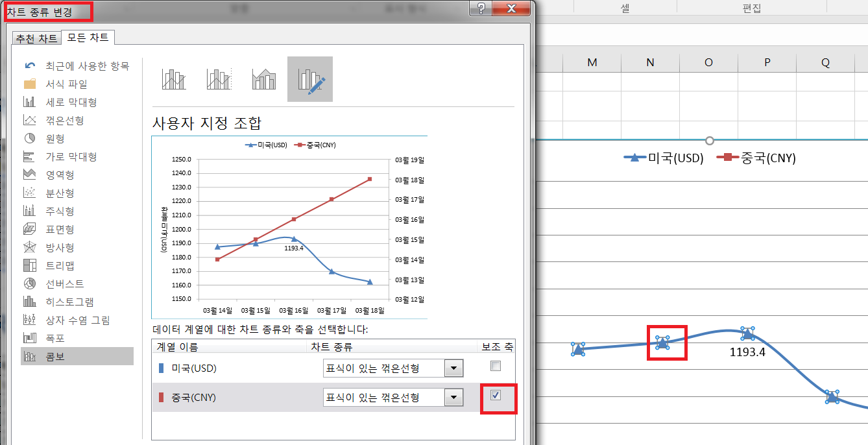Select the clustered column-line combo chart icon
Viewport: 868px width, 445px height.
[x=174, y=79]
